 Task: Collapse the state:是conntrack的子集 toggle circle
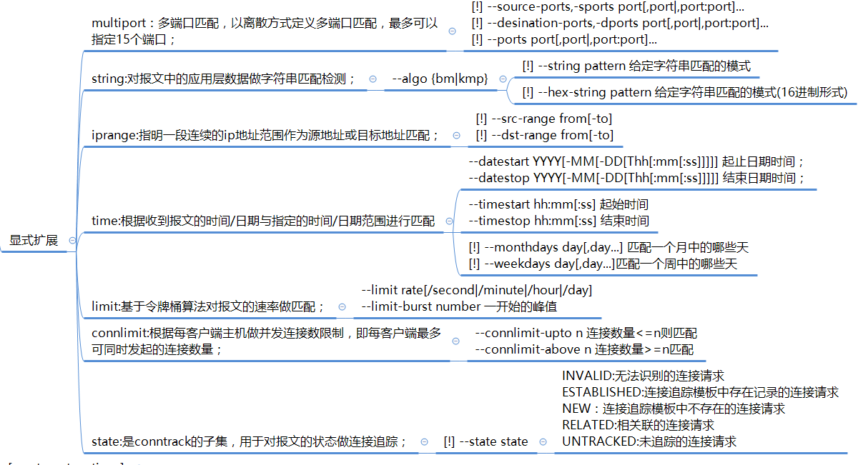click(423, 442)
